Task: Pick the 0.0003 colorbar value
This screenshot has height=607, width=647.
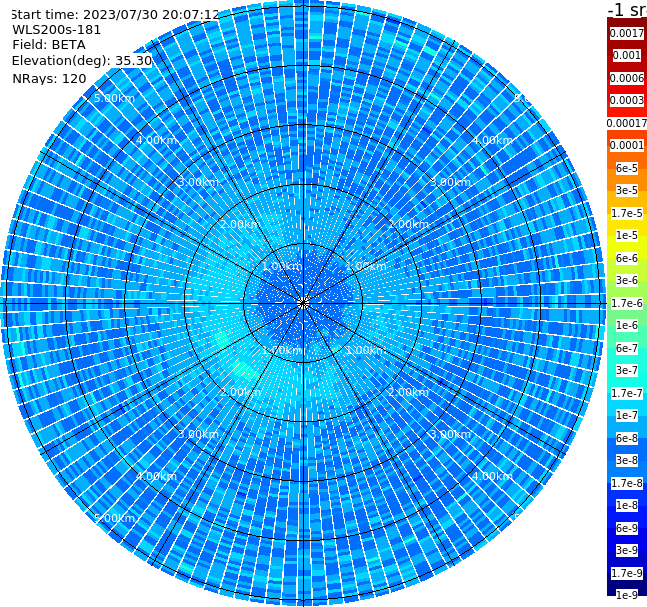Action: 626,100
